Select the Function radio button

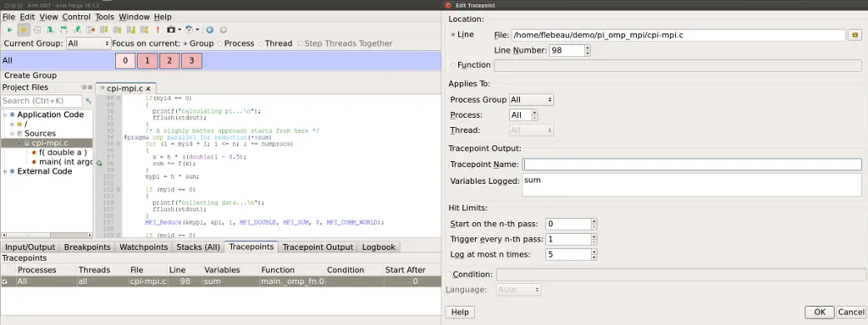pyautogui.click(x=453, y=65)
